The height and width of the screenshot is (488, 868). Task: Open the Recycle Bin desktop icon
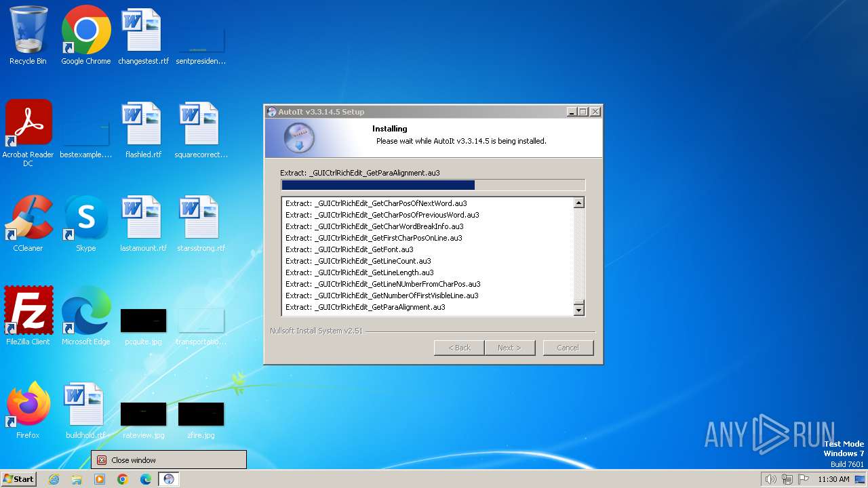(28, 36)
